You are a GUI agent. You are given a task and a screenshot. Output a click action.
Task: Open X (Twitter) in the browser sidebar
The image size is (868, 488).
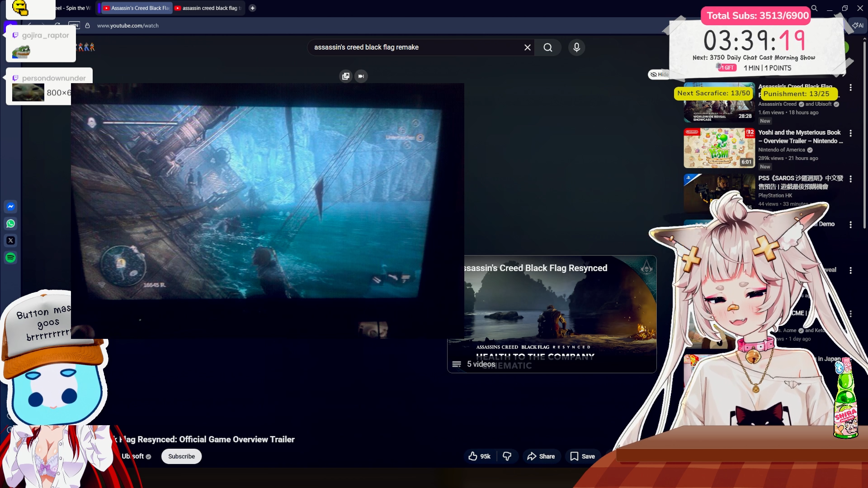tap(11, 240)
